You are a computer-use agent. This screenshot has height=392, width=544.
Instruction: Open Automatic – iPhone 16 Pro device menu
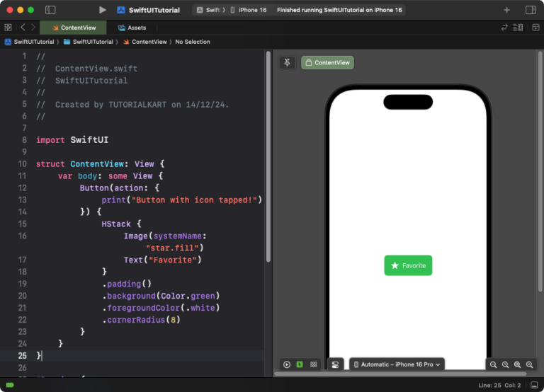tap(397, 364)
